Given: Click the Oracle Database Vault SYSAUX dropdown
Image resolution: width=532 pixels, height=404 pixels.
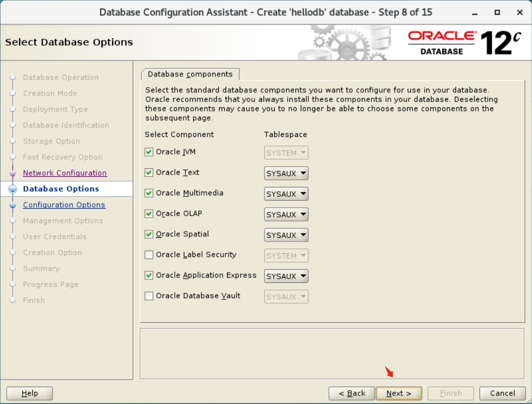Looking at the screenshot, I should 286,297.
